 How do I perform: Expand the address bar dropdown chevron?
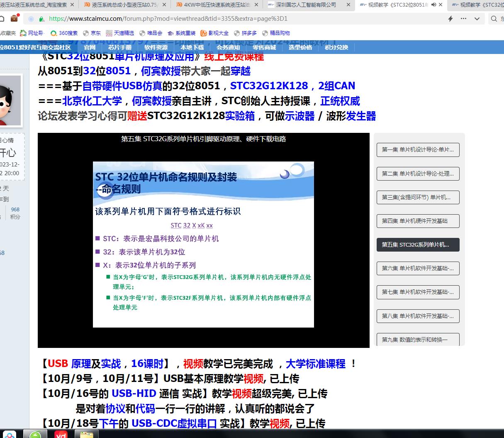pos(477,19)
